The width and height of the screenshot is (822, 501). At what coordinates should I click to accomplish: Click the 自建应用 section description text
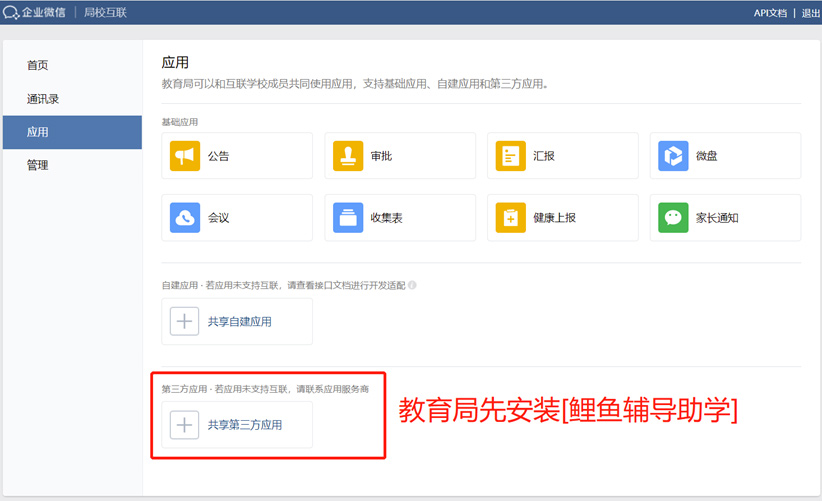click(284, 285)
